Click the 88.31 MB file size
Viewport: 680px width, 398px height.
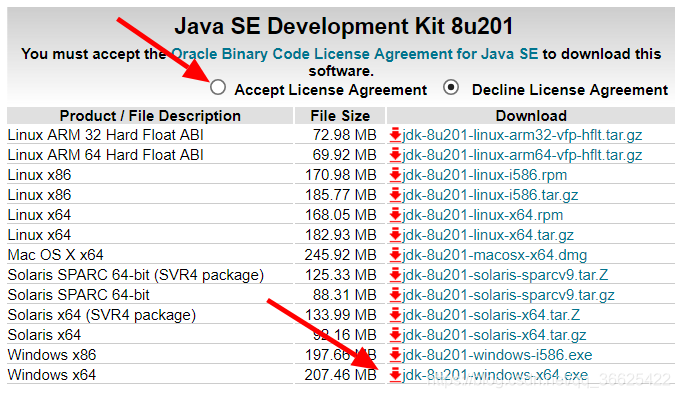[x=344, y=295]
